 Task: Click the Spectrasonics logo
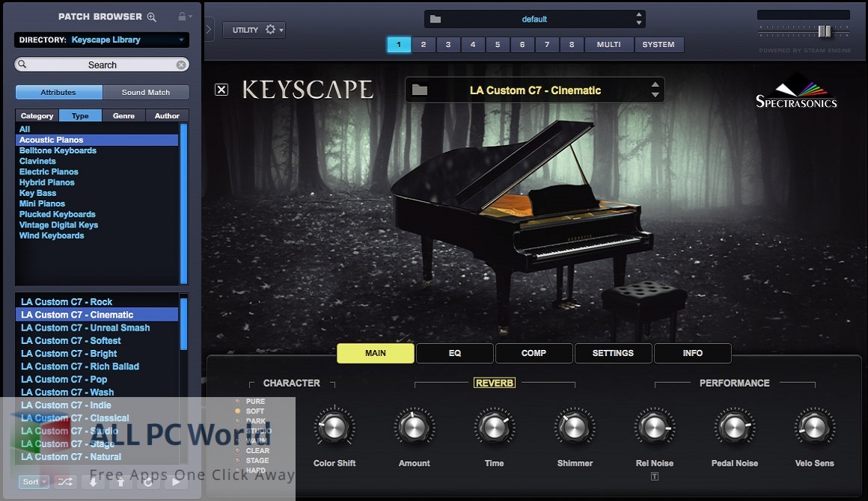tap(797, 93)
